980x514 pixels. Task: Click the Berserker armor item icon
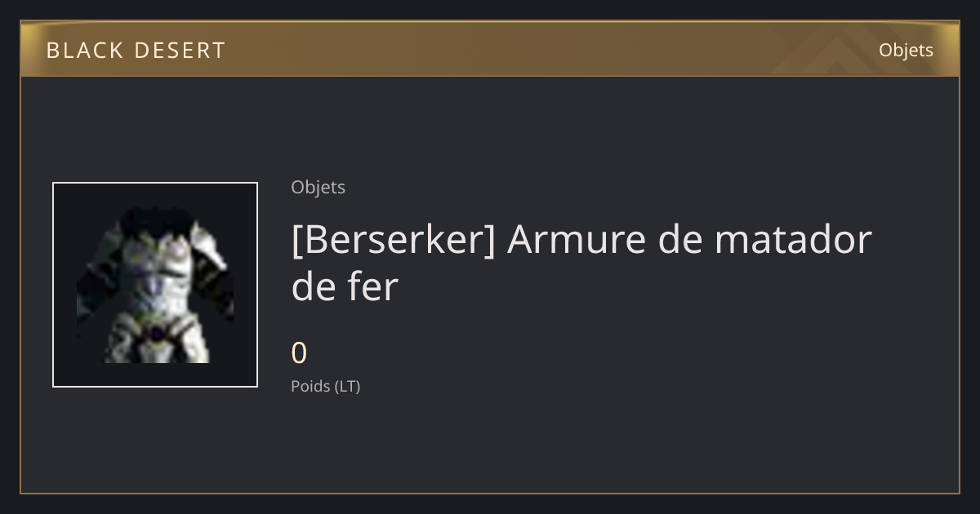pyautogui.click(x=155, y=285)
